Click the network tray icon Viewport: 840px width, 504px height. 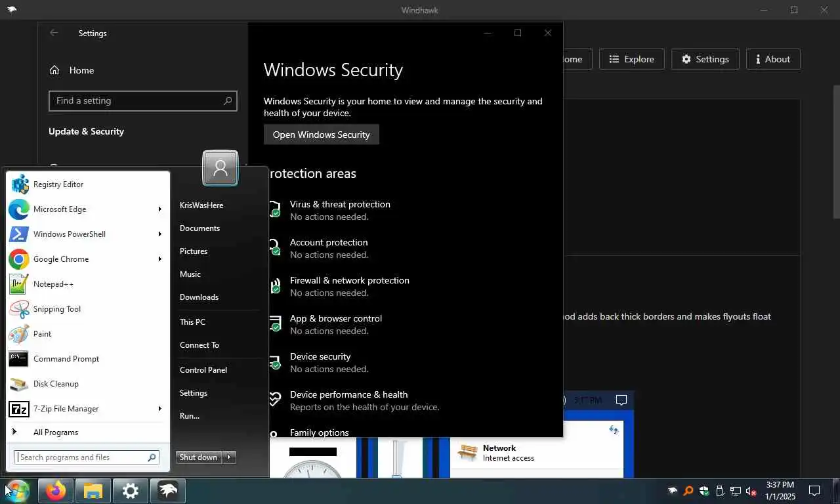click(736, 491)
